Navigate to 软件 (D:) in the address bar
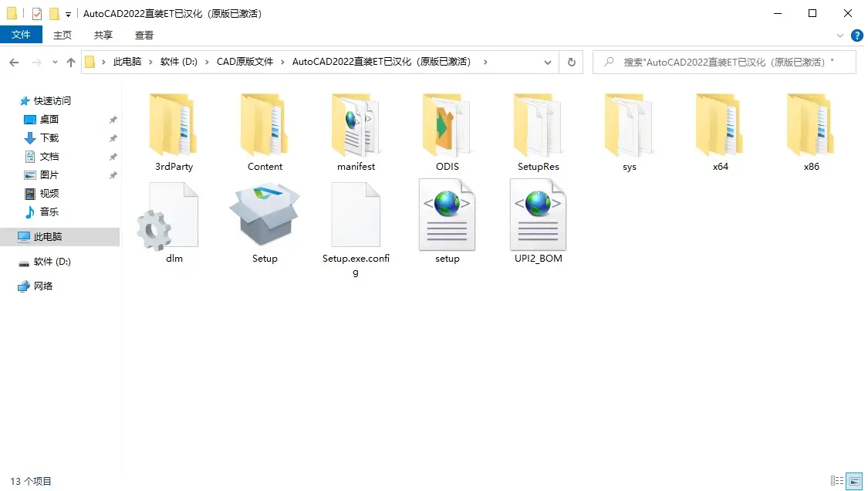 (x=179, y=62)
